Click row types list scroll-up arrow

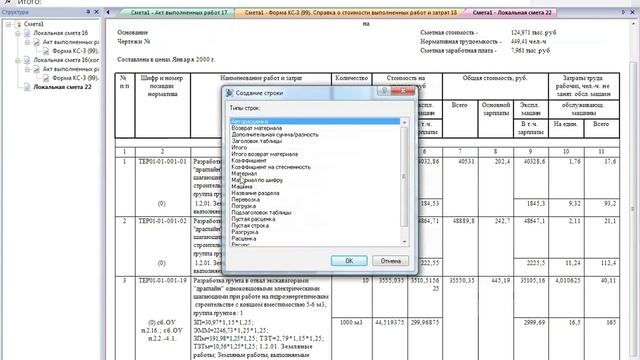coord(404,122)
